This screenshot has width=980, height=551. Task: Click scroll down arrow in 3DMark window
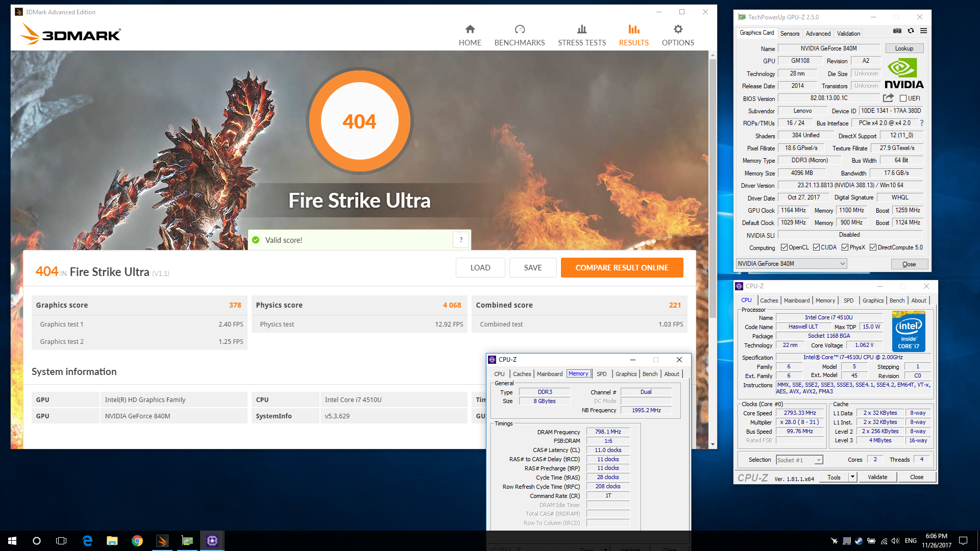(713, 444)
